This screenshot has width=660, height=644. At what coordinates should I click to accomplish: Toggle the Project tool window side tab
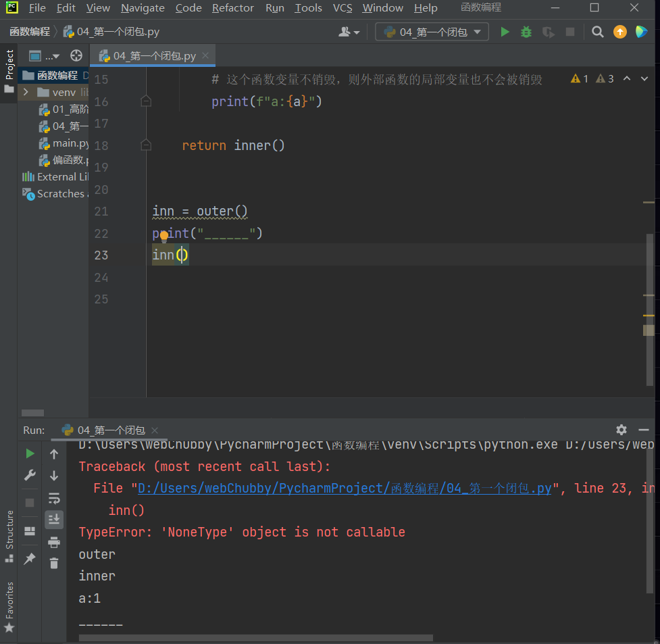coord(9,71)
